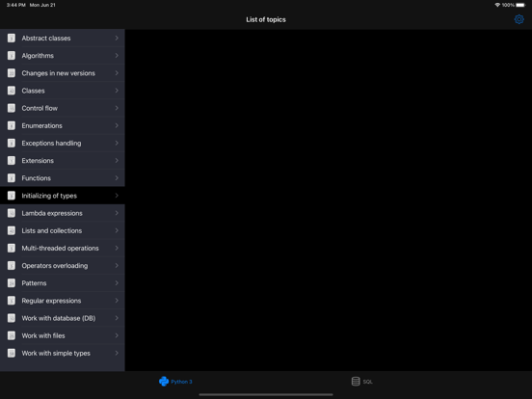Switch to the SQL tab
The image size is (532, 399).
[x=362, y=382]
